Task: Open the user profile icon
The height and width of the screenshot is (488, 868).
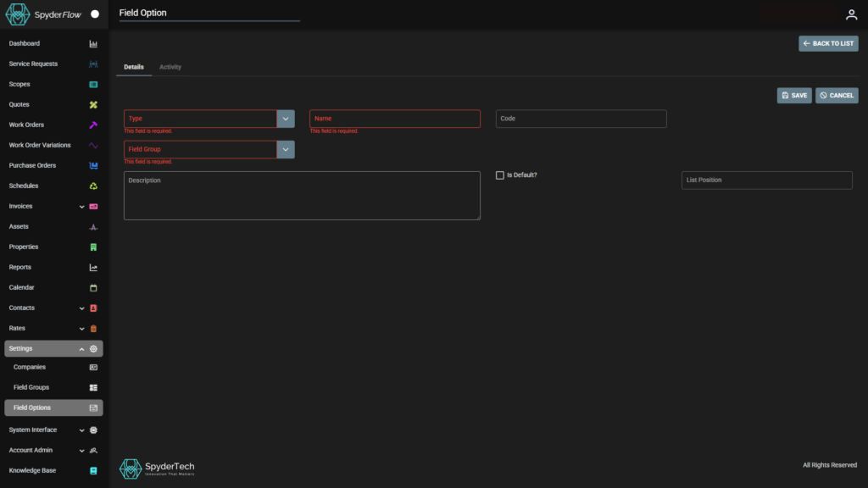Action: click(851, 14)
